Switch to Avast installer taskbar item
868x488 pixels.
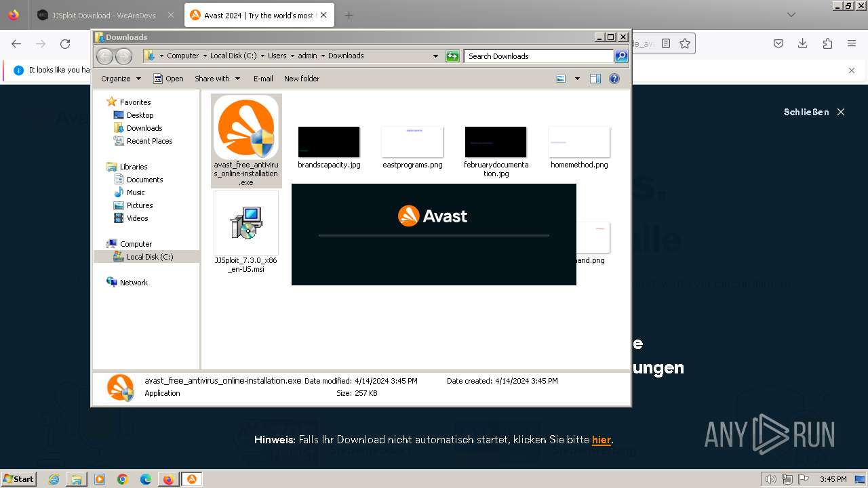coord(191,479)
